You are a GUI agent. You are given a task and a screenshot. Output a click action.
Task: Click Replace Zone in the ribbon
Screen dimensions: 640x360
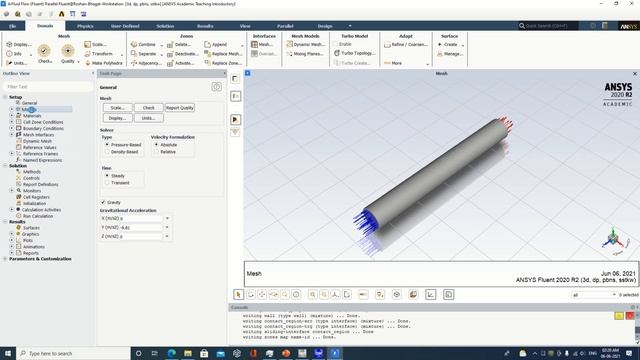[x=223, y=63]
